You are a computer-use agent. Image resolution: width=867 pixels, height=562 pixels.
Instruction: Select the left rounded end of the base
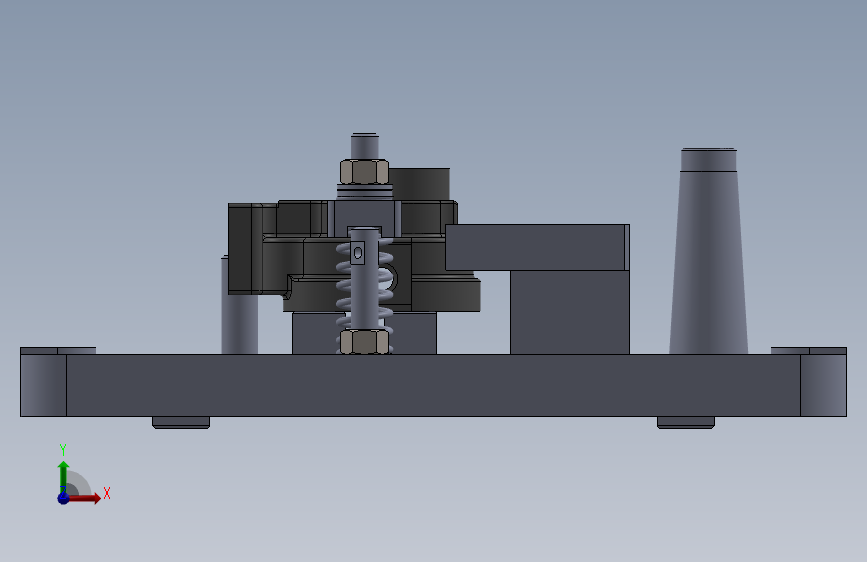point(43,385)
